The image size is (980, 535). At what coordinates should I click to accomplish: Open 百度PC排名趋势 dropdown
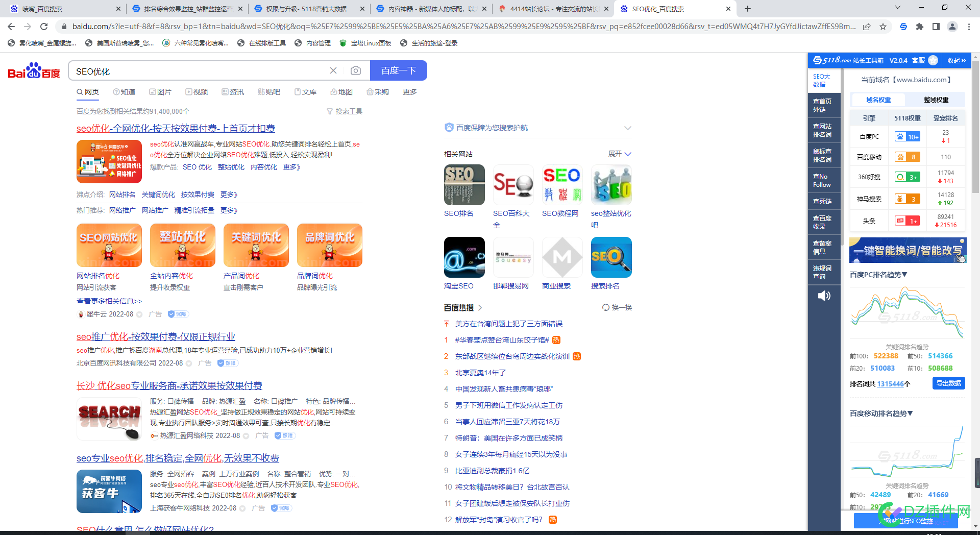coord(878,275)
